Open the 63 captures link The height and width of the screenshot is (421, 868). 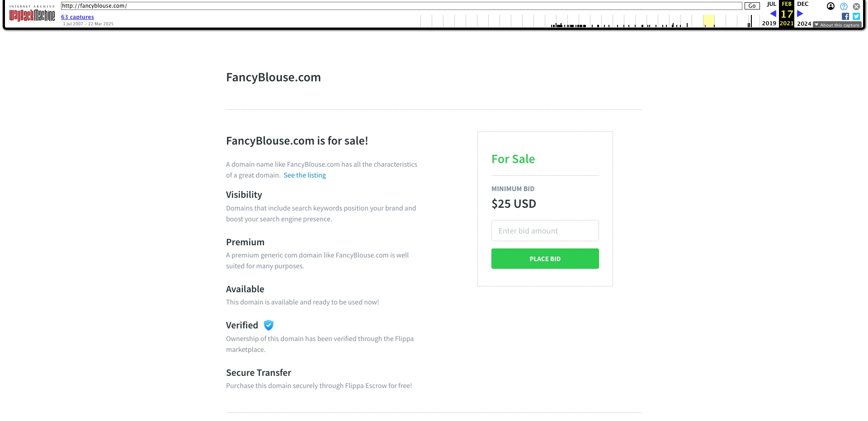tap(77, 17)
